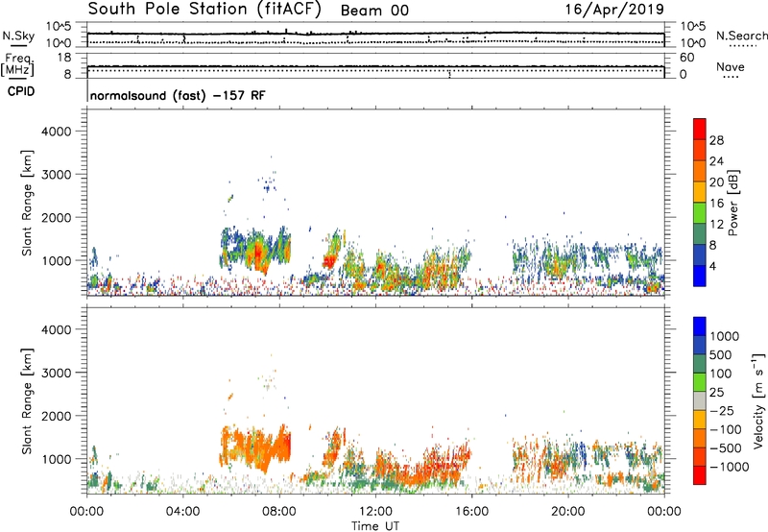Viewport: 768px width, 532px height.
Task: Pick the velocity swatch between -1000 and -500
Action: pyautogui.click(x=700, y=456)
